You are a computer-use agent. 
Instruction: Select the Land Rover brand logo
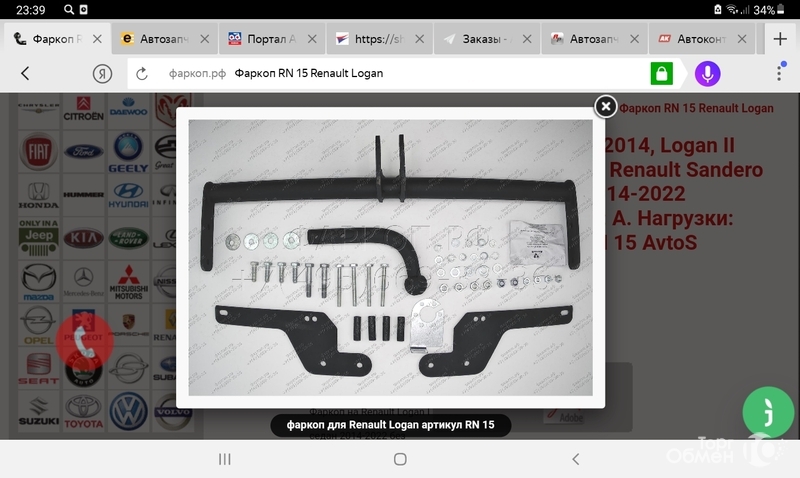[128, 238]
